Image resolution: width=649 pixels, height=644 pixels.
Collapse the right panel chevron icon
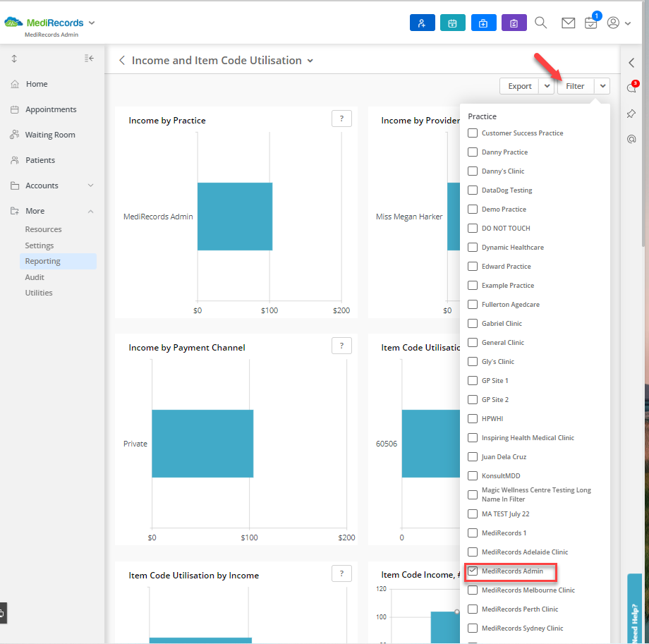click(x=631, y=63)
